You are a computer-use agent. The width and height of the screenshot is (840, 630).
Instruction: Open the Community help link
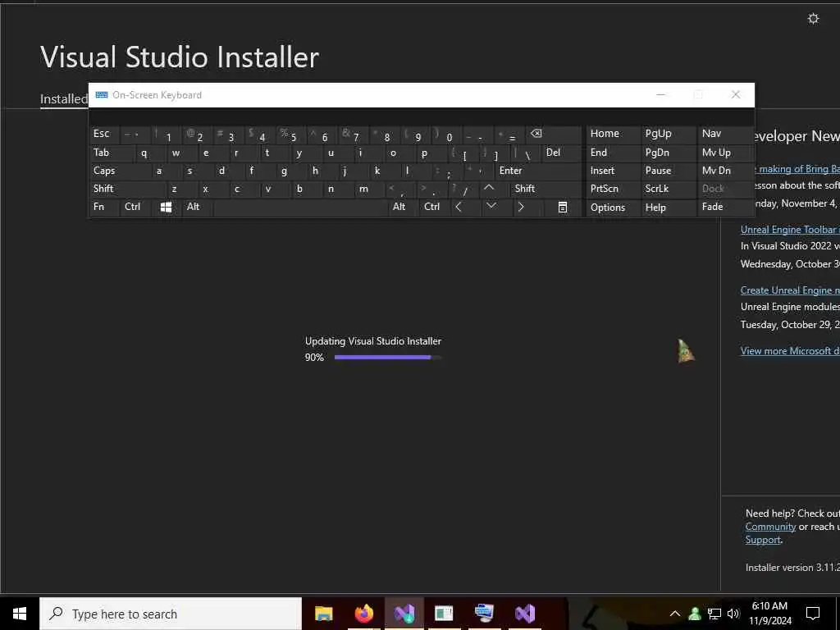pyautogui.click(x=770, y=527)
